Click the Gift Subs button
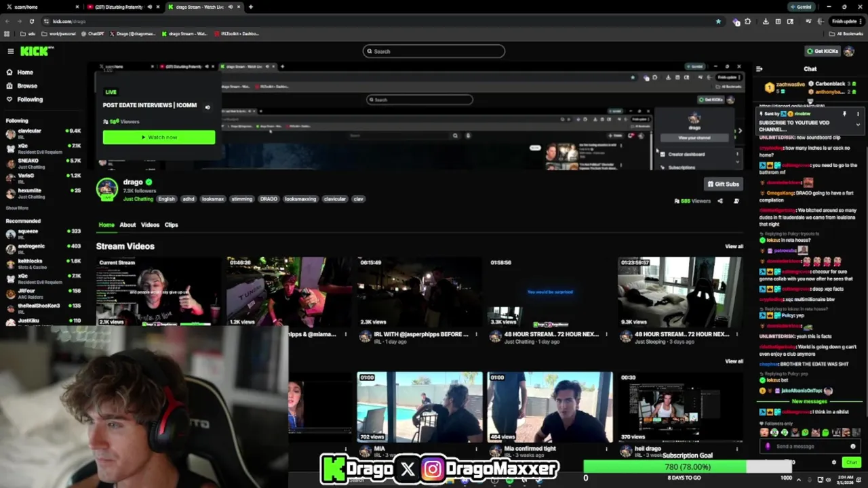The height and width of the screenshot is (488, 868). pos(723,184)
